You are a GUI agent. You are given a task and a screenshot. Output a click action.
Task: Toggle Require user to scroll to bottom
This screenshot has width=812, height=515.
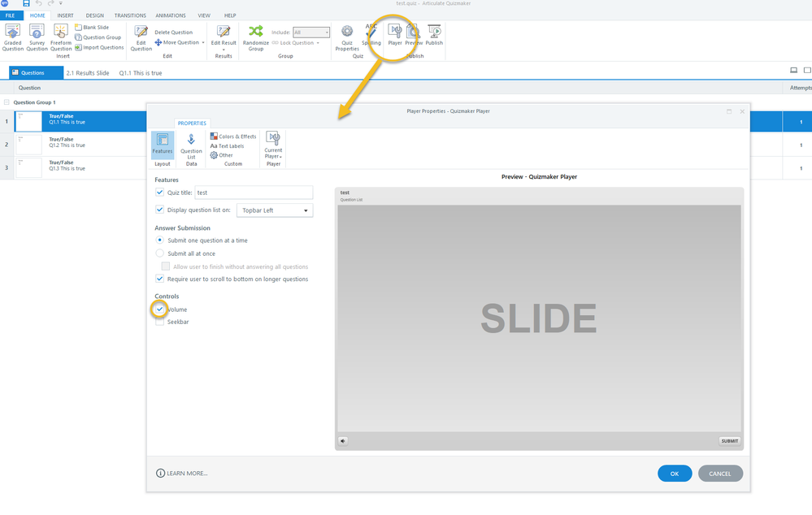tap(159, 279)
